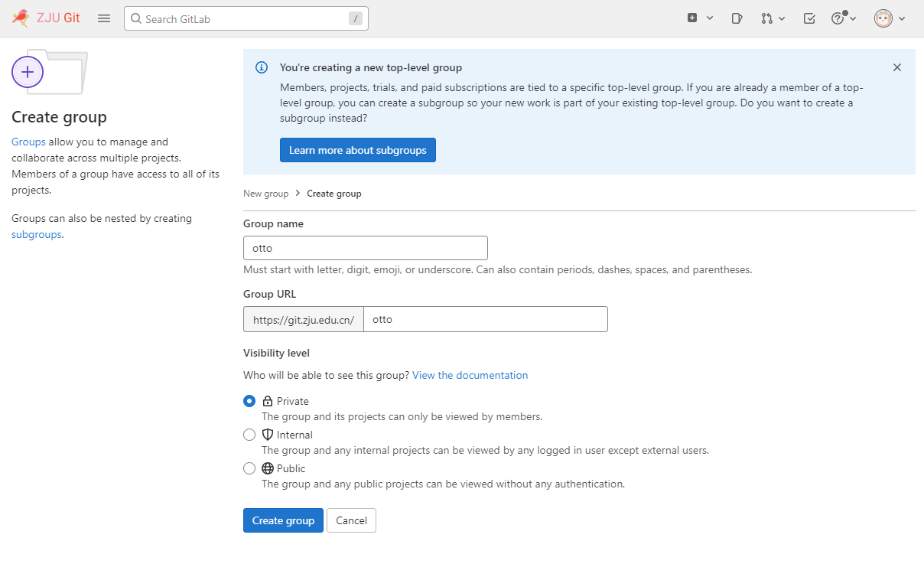This screenshot has height=577, width=924.
Task: Open the Issues icon in top bar
Action: point(737,18)
